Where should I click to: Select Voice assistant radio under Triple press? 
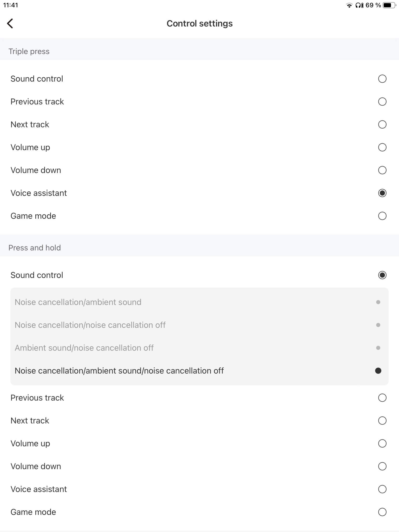[382, 193]
